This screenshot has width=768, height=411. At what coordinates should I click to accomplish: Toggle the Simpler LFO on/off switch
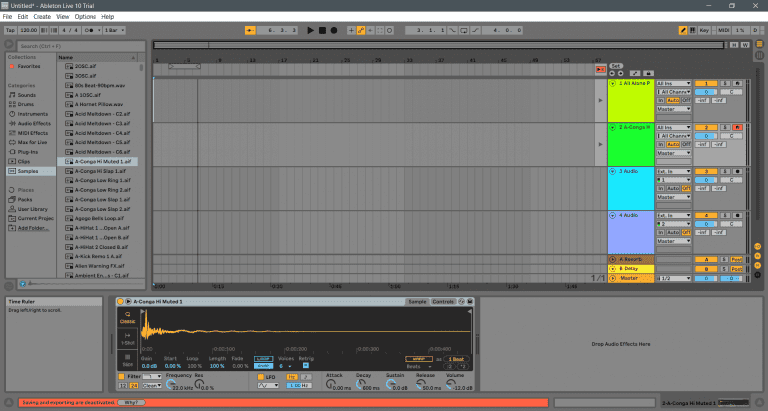pos(261,377)
